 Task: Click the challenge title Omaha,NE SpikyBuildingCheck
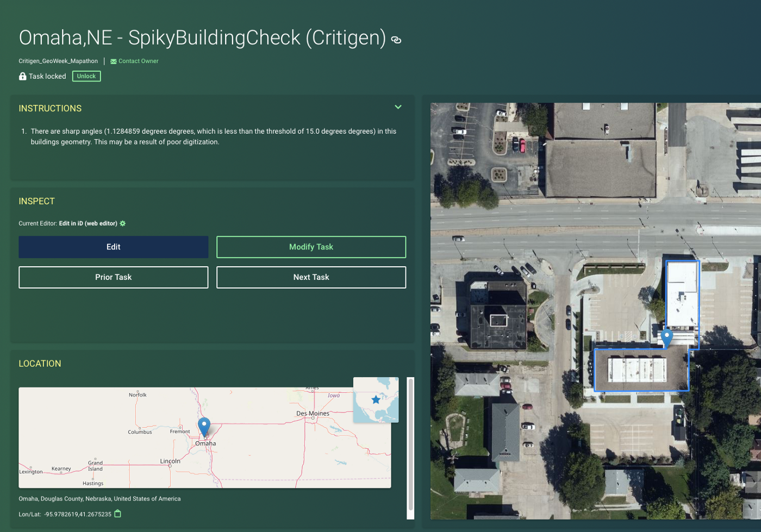coord(202,37)
